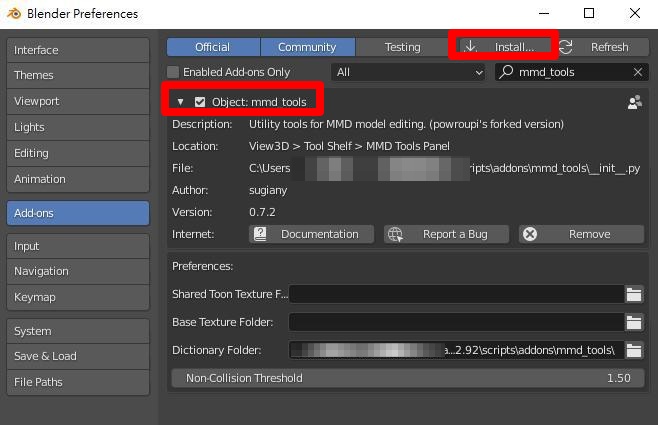Click the mmd_tools search field

572,72
